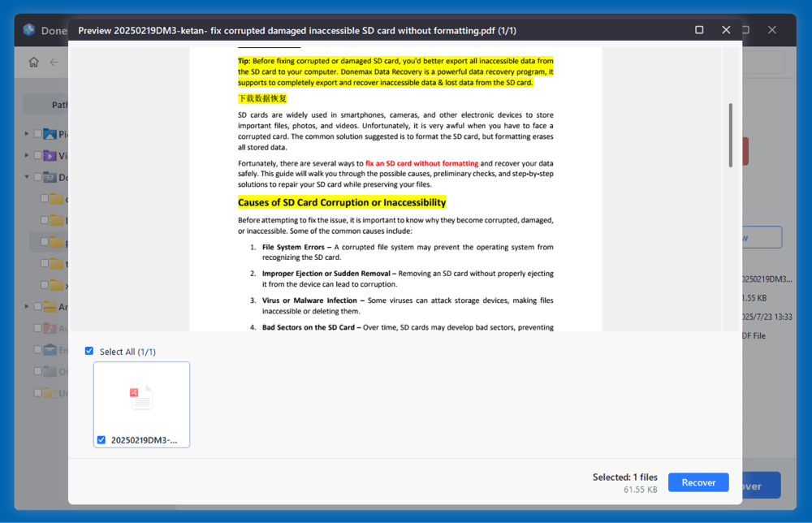Click the Donemax app icon in the title bar
812x523 pixels.
point(30,30)
